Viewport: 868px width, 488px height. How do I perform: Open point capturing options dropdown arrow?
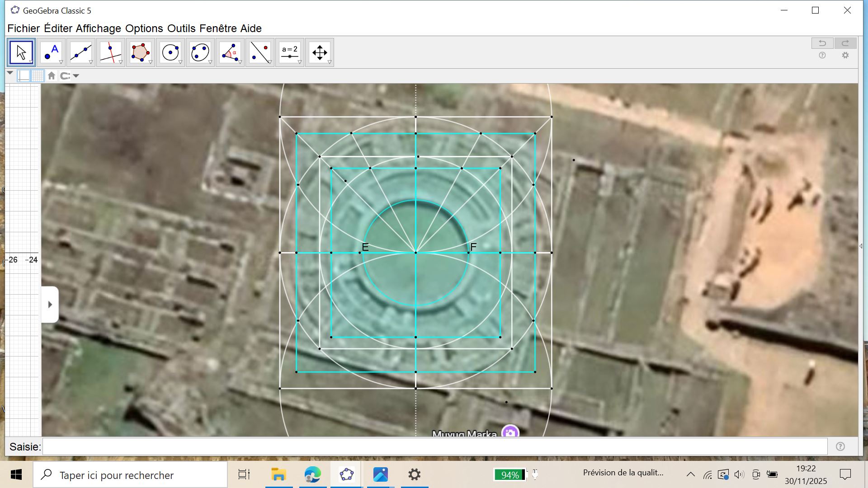tap(76, 76)
